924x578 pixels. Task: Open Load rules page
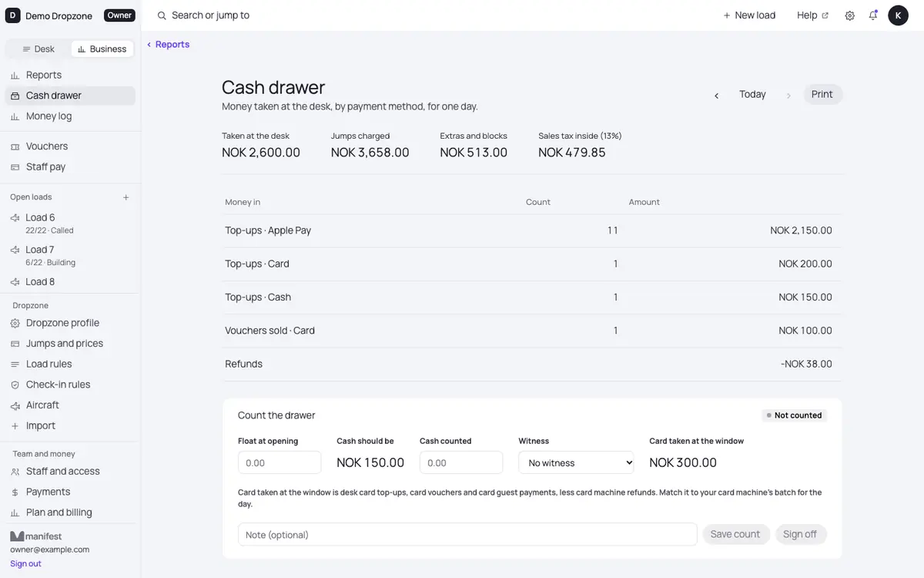coord(70,365)
